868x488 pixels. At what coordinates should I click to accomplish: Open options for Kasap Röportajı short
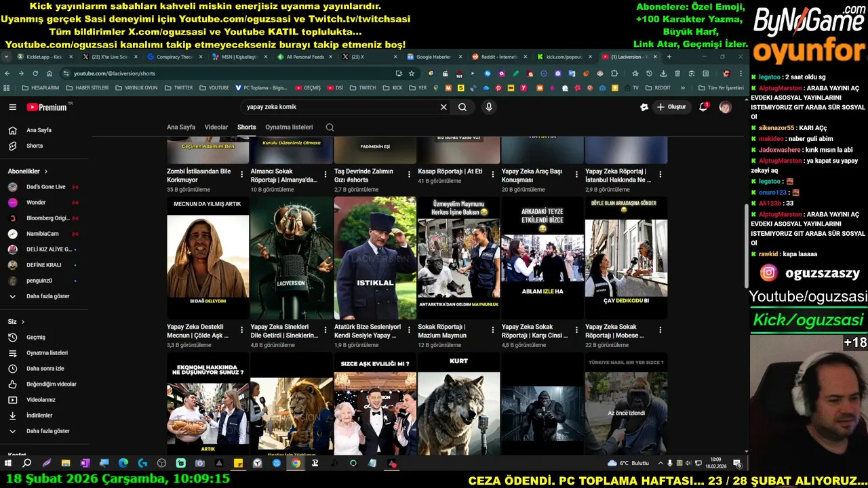[492, 174]
